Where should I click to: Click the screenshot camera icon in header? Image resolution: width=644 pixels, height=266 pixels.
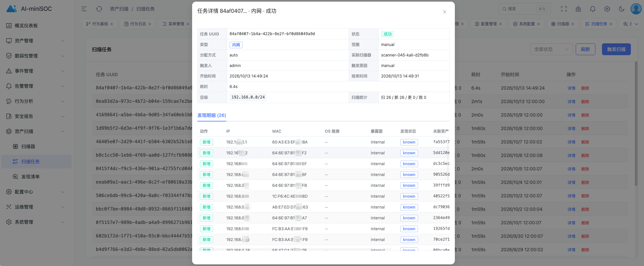(578, 9)
